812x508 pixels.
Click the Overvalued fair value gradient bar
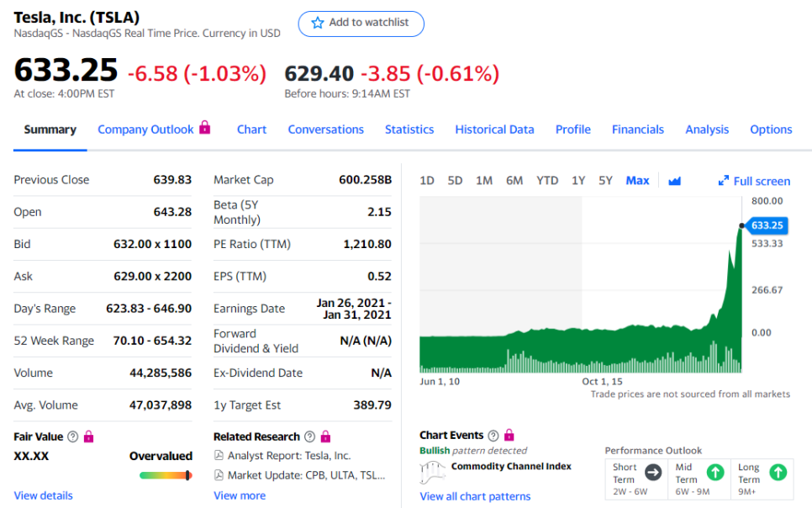click(x=166, y=475)
